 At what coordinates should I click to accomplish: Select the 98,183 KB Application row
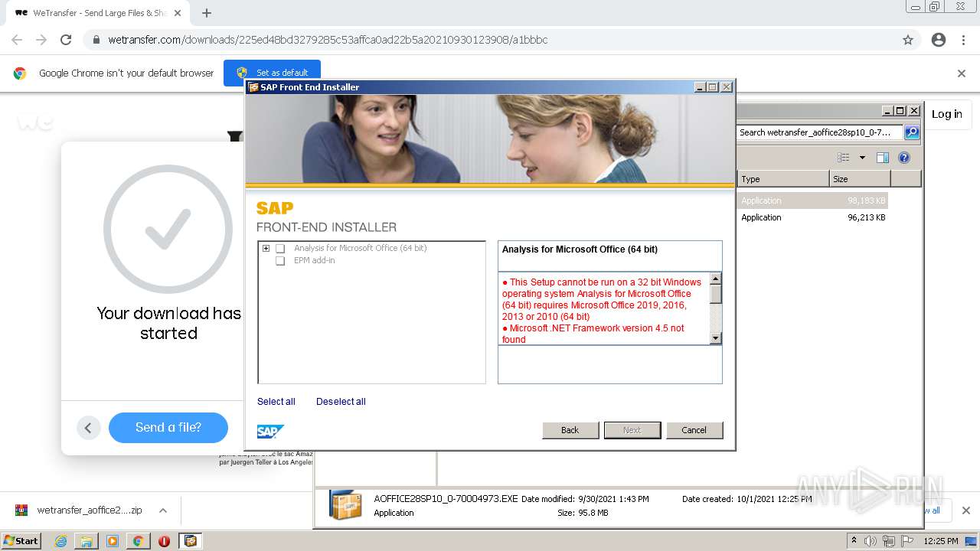click(812, 201)
